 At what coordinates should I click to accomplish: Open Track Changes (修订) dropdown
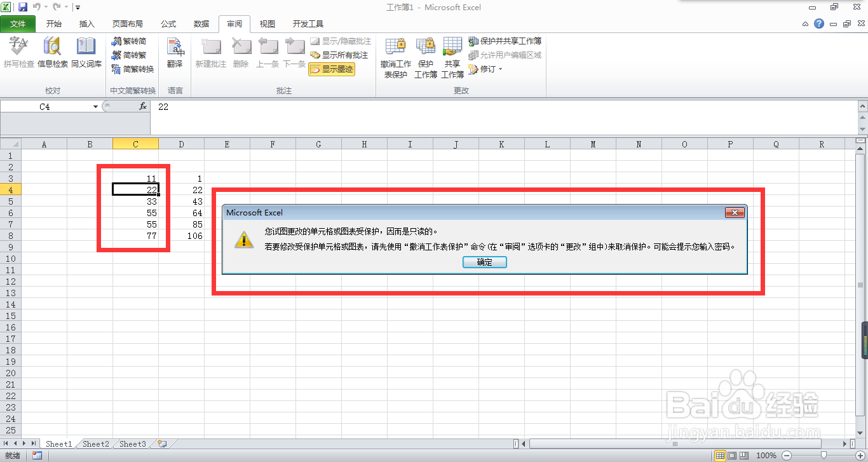point(485,69)
